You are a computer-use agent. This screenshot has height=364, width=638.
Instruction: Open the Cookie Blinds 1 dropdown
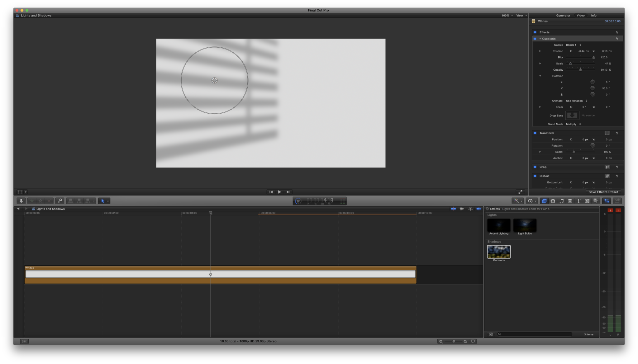(x=574, y=45)
